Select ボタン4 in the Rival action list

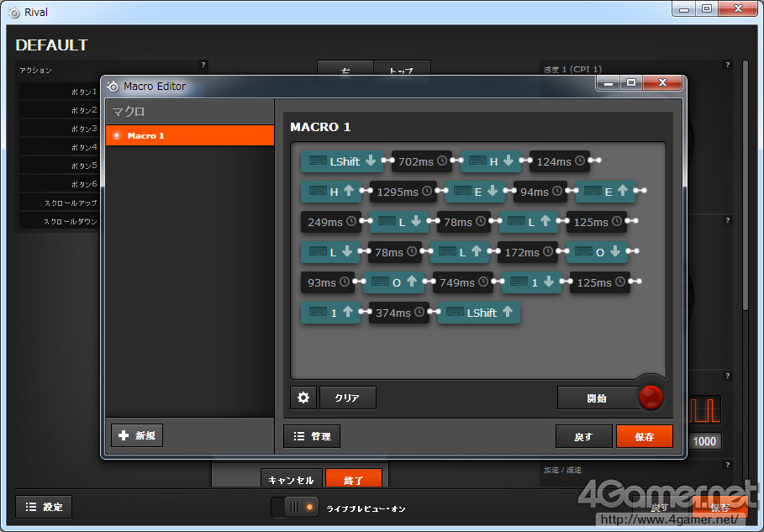60,147
